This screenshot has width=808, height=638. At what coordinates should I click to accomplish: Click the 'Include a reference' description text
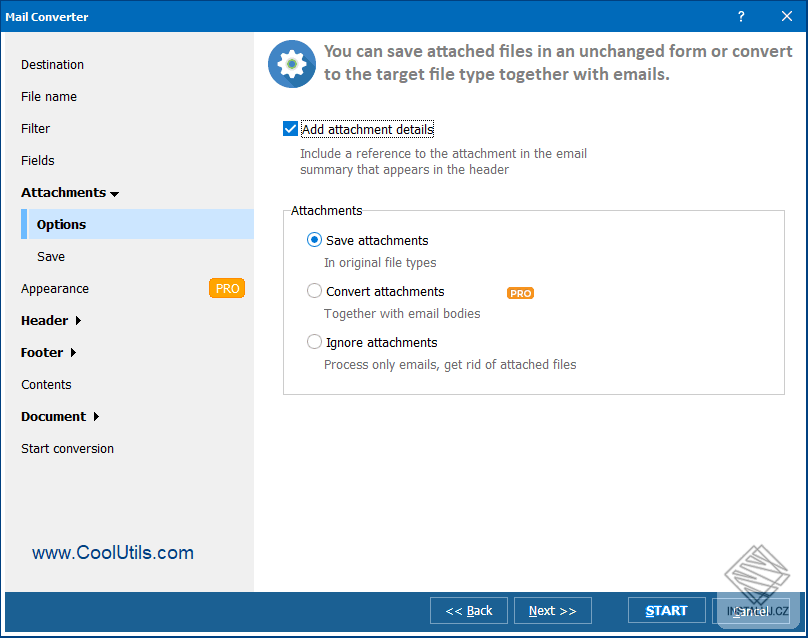click(443, 161)
